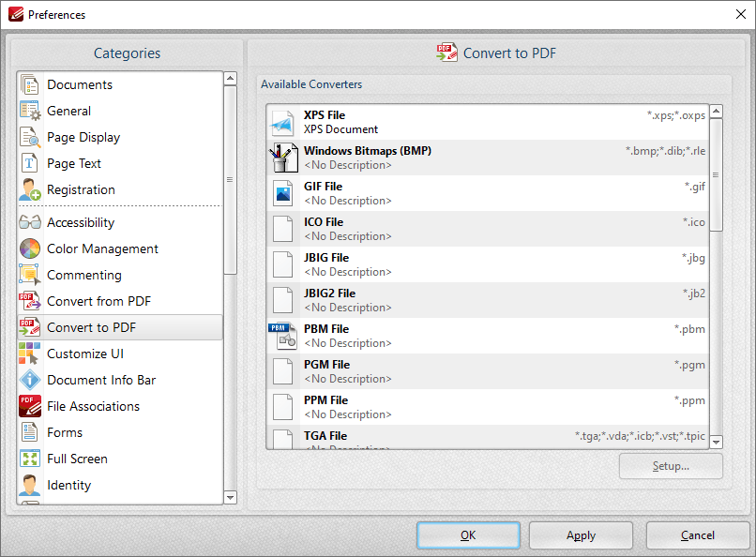Viewport: 756px width, 557px height.
Task: Click the XPS File paper plane icon
Action: [x=282, y=123]
